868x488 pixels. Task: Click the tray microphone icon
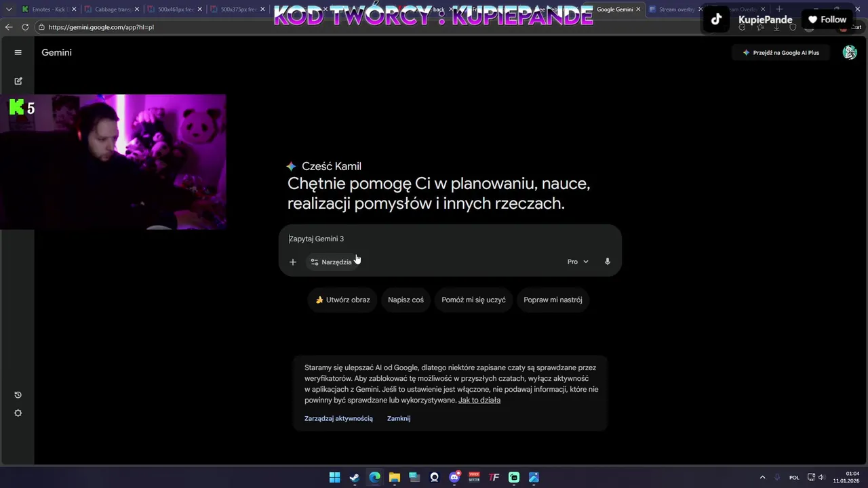point(777,477)
